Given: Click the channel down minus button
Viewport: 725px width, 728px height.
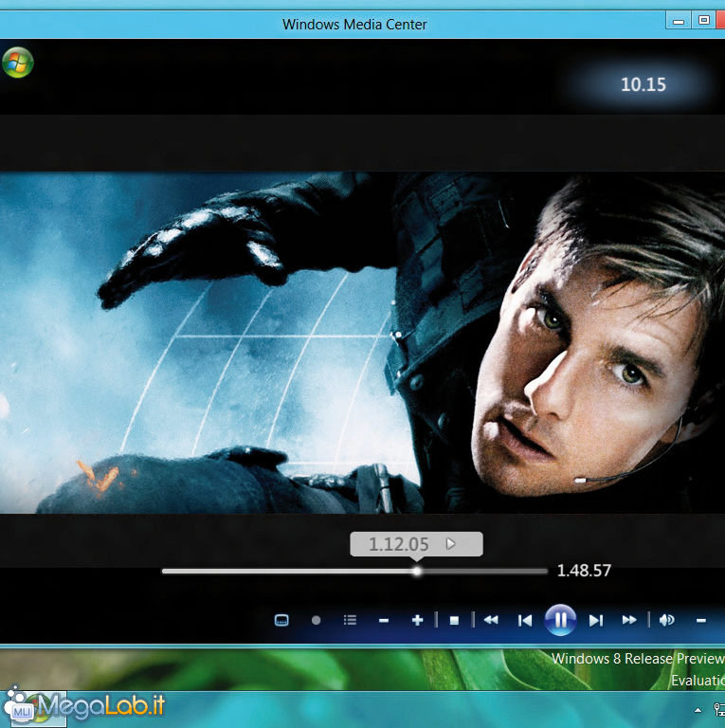Looking at the screenshot, I should (384, 621).
